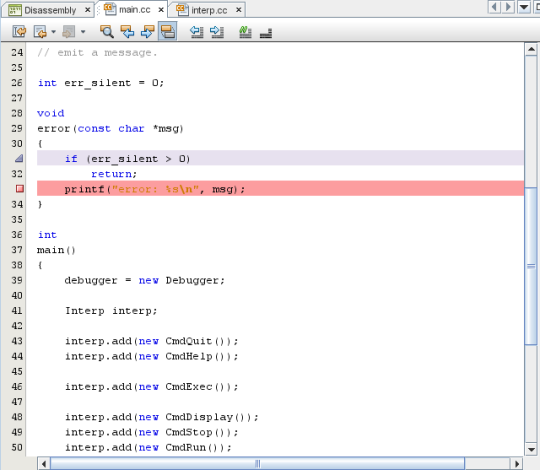The width and height of the screenshot is (540, 470).
Task: Open the Forward history dropdown arrow
Action: (83, 32)
